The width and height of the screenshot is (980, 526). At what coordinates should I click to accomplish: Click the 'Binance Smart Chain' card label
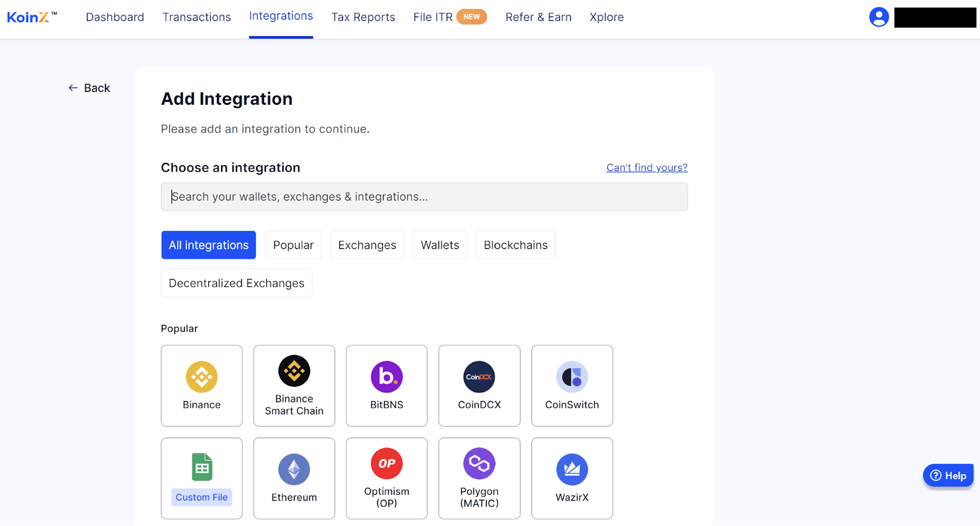[x=294, y=405]
